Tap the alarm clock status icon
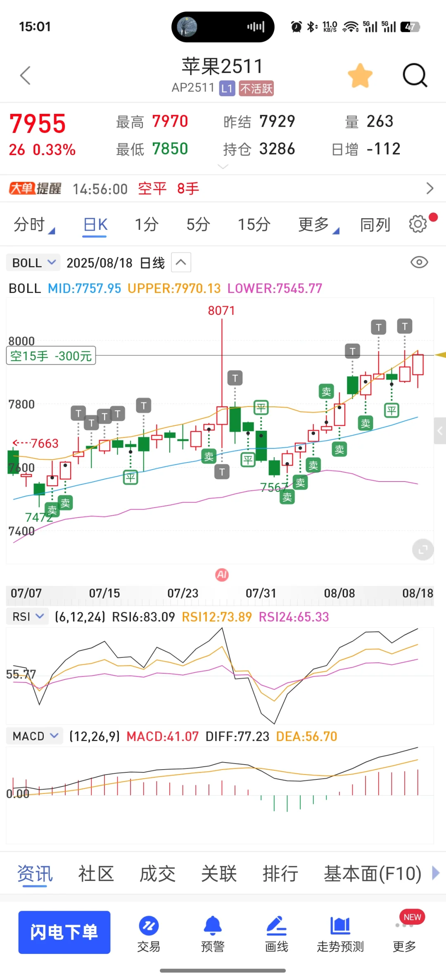Image resolution: width=446 pixels, height=980 pixels. (x=296, y=27)
